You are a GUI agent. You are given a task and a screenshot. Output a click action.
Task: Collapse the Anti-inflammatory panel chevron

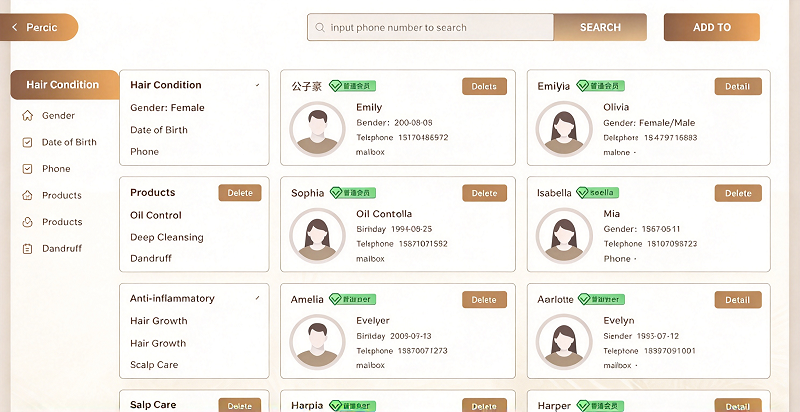tap(258, 298)
